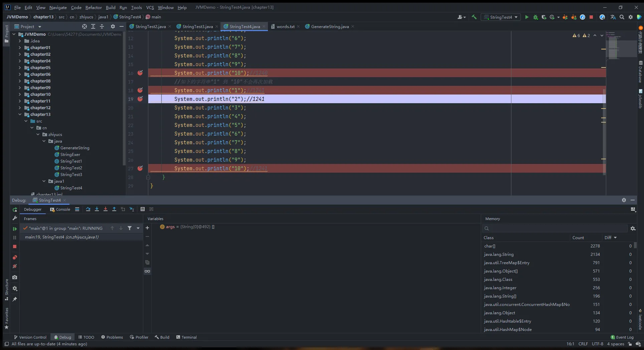Image resolution: width=644 pixels, height=350 pixels.
Task: Filter frames using the funnel icon
Action: (x=130, y=228)
